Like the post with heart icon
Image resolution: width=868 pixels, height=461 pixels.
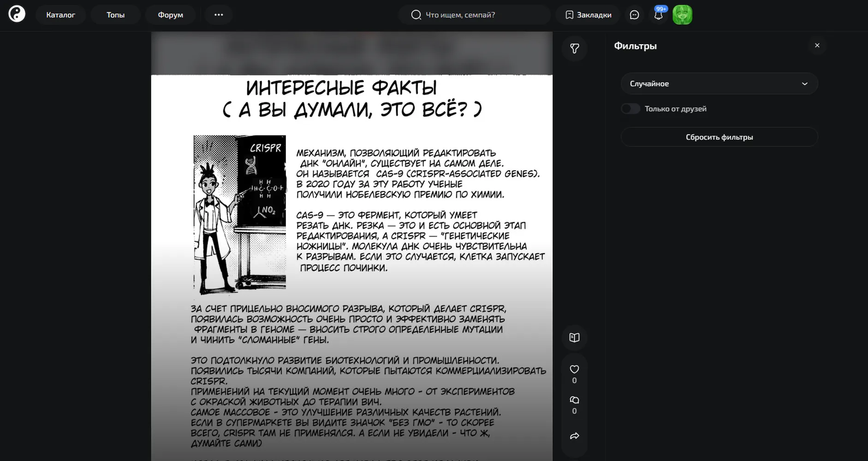574,369
